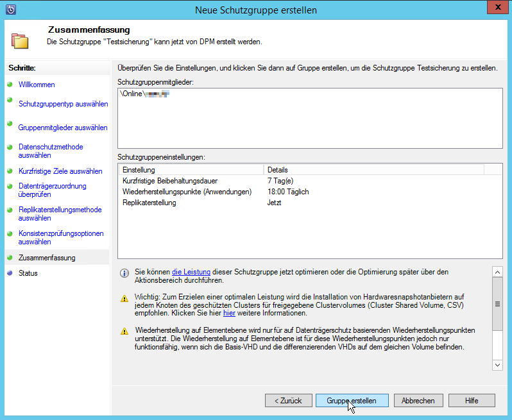Click the first yellow warning icon

tap(125, 298)
